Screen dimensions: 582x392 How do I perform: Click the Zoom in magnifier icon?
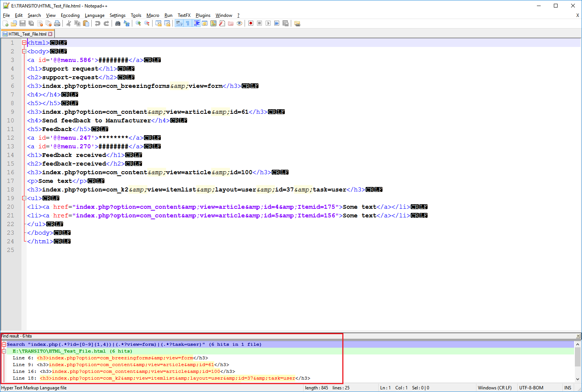(138, 23)
